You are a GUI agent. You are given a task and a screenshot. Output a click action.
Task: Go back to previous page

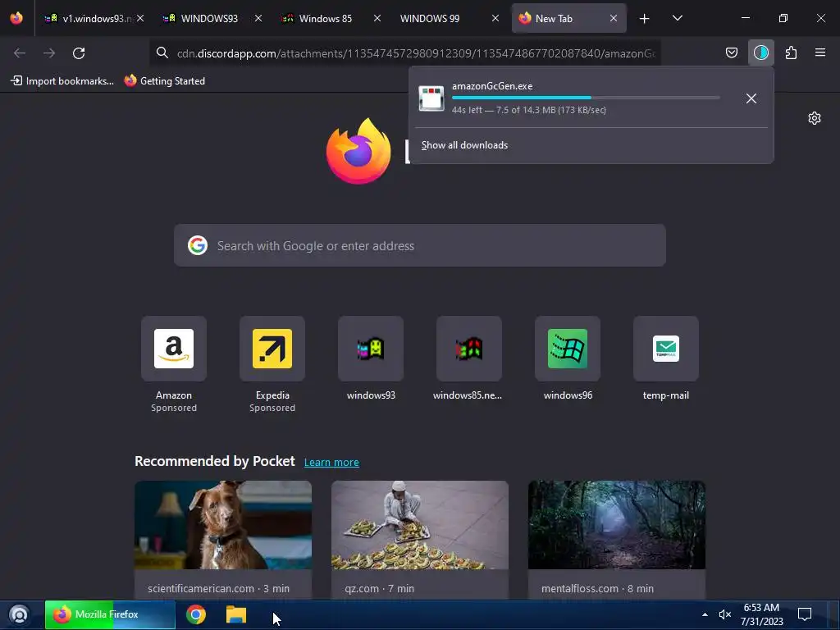(20, 53)
